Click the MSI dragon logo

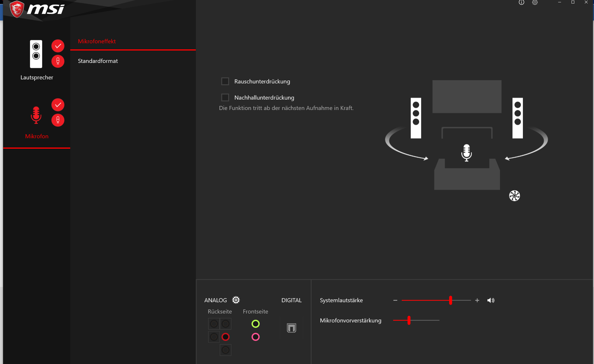(17, 9)
